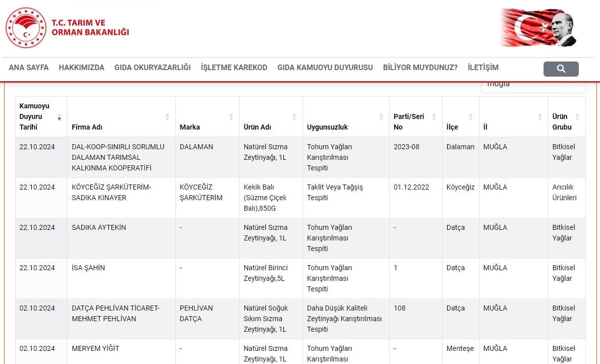
Task: Open GIDA KAMUOYU DUYURUSU page
Action: coord(325,68)
